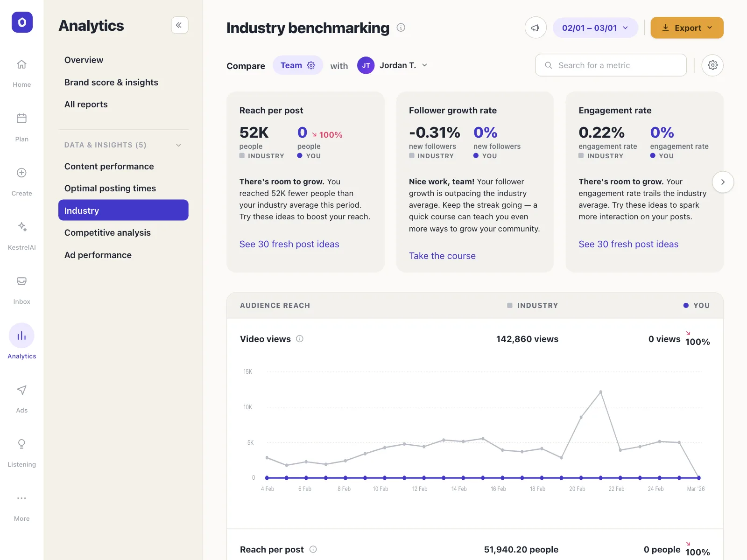
Task: Click the Team settings gear icon
Action: 311,65
